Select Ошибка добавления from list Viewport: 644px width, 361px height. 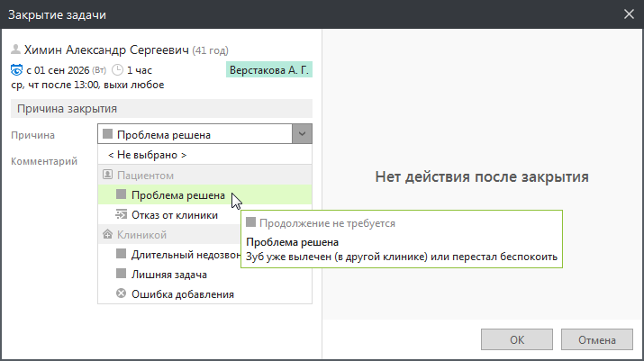204,294
